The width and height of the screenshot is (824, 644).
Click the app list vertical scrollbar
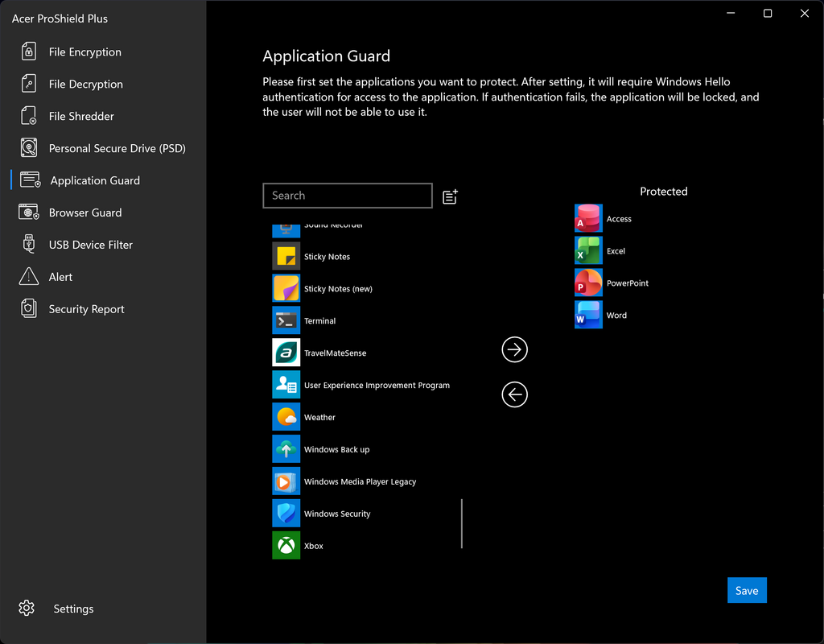click(462, 523)
